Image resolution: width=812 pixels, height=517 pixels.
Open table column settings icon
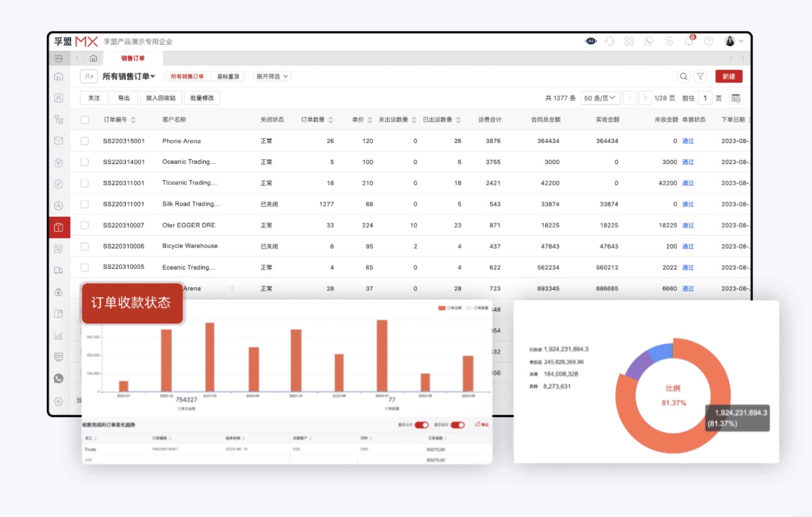click(736, 98)
